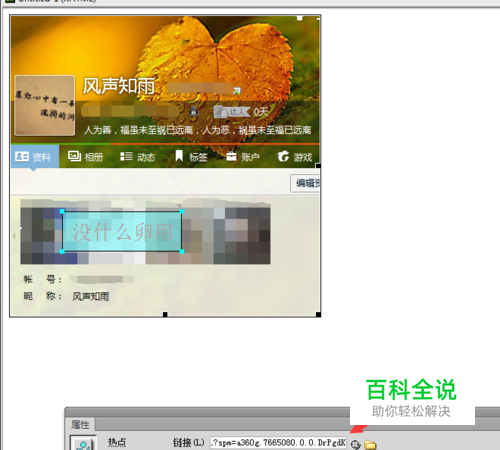Click the 资料 tab in the image
The image size is (500, 450).
coord(35,156)
